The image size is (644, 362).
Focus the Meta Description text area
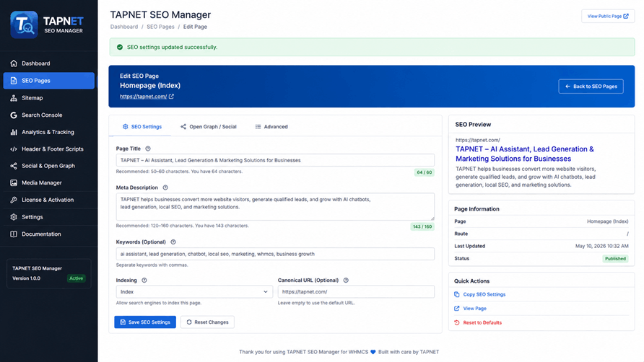[275, 207]
